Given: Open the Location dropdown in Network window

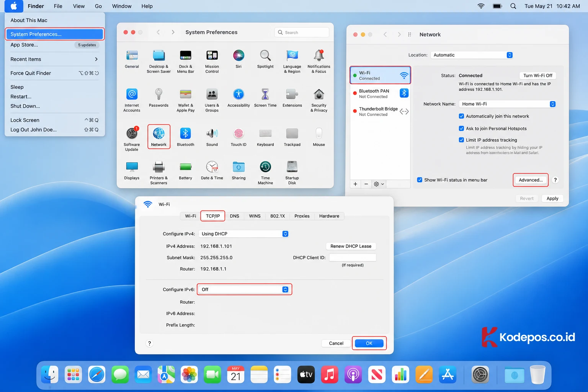Looking at the screenshot, I should pyautogui.click(x=472, y=55).
